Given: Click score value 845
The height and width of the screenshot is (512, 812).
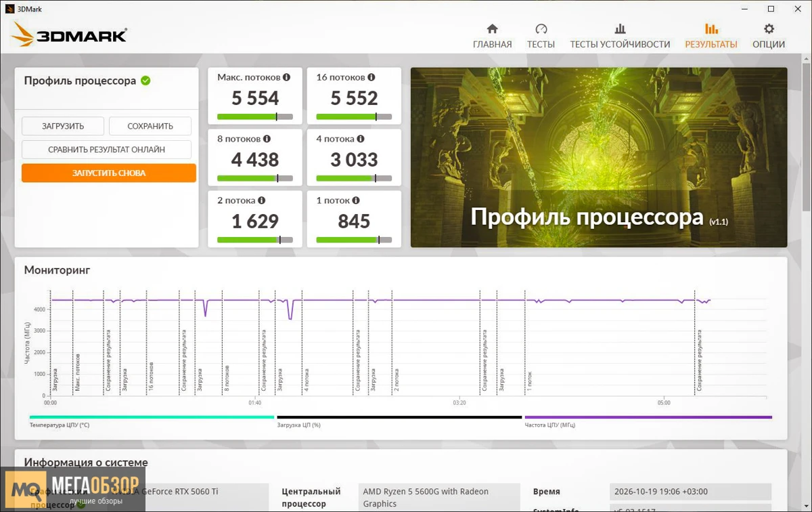Looking at the screenshot, I should [x=354, y=221].
